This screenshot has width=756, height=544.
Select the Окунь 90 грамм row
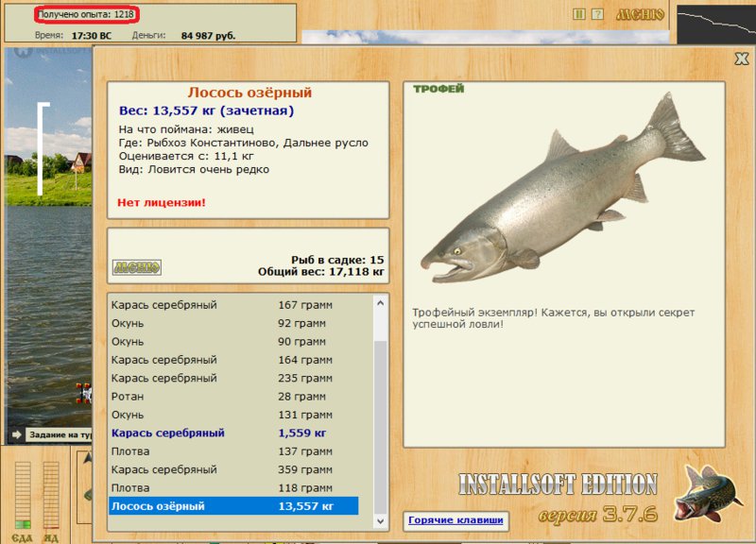point(233,342)
